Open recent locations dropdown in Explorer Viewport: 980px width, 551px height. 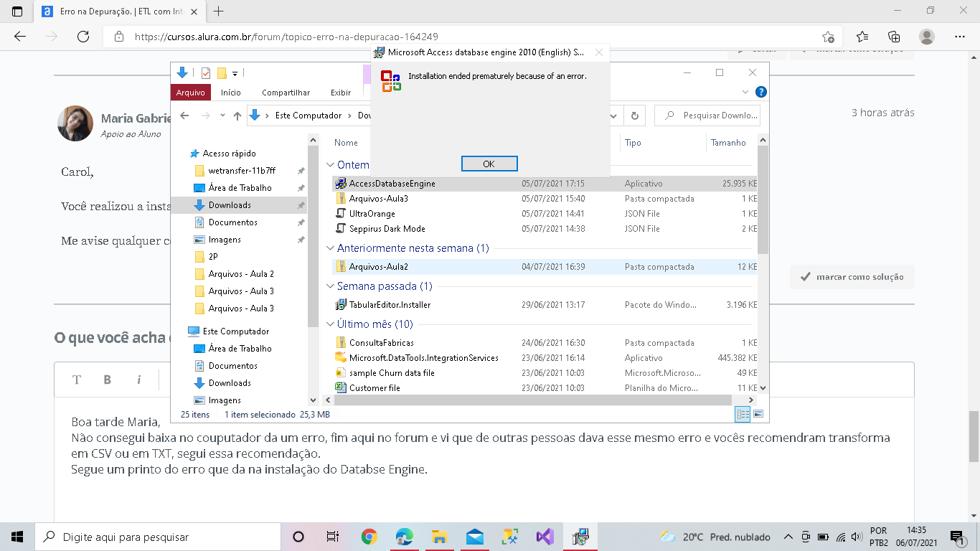coord(222,116)
